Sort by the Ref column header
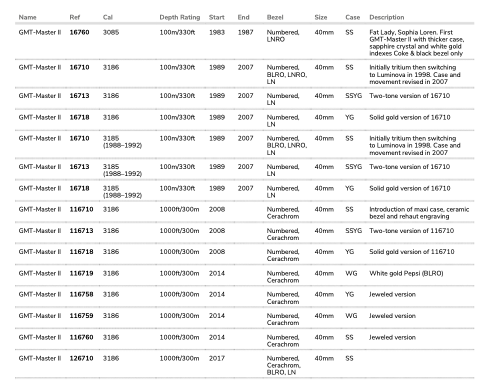 (75, 17)
